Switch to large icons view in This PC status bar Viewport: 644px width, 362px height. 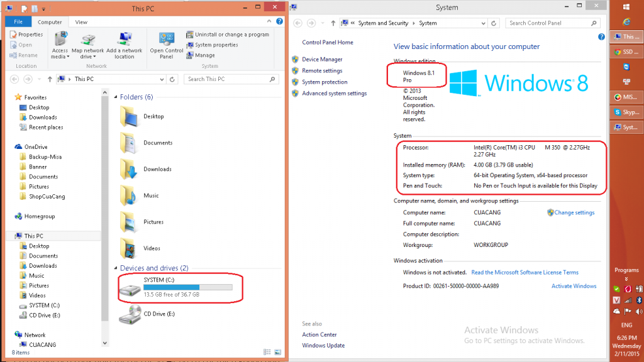[x=277, y=352]
